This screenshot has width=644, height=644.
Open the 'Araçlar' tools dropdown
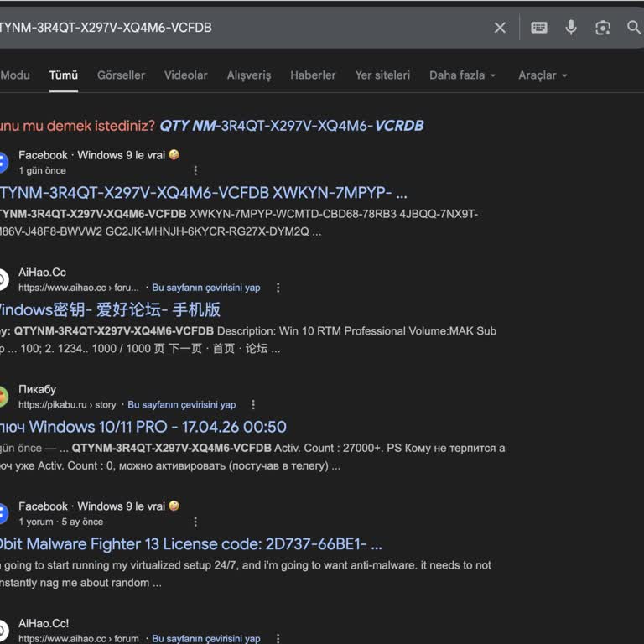pos(543,75)
